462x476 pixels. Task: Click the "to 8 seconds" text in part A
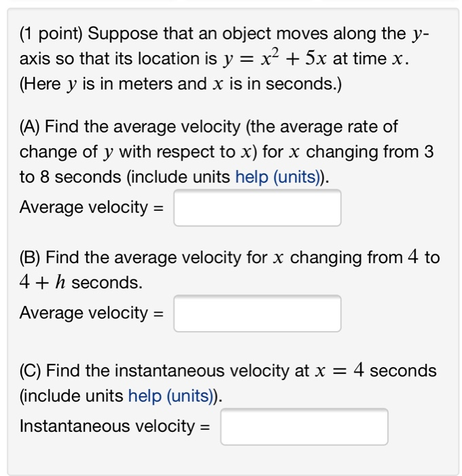point(71,177)
